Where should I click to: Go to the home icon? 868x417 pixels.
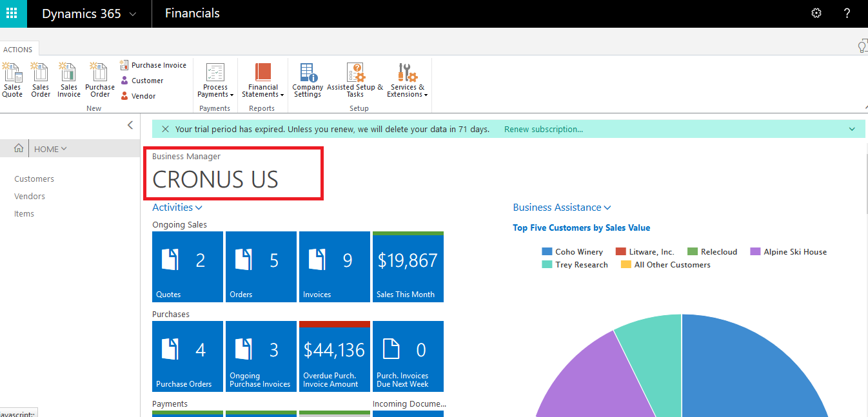click(x=19, y=149)
